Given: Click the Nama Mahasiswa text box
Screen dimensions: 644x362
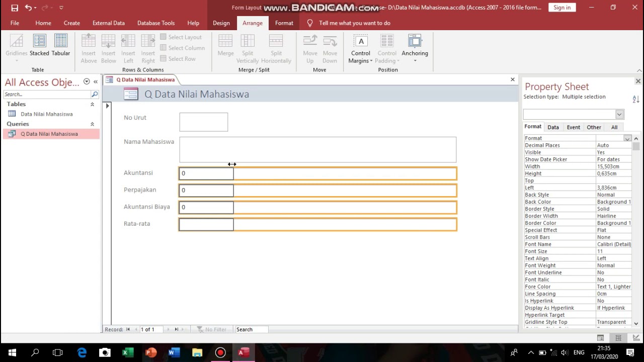Looking at the screenshot, I should tap(318, 150).
